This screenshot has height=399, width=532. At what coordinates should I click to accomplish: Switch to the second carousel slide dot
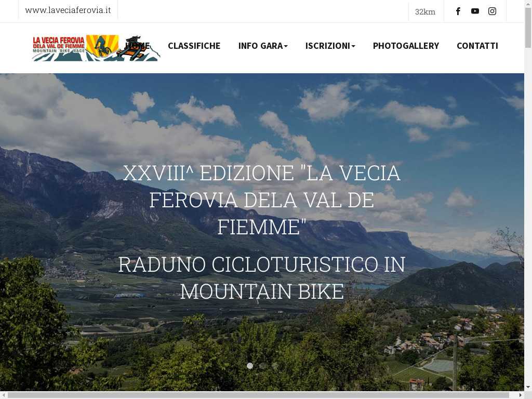pos(262,366)
